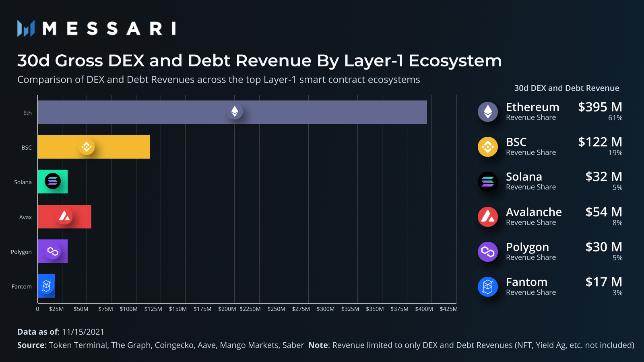Click the '$300M' x-axis tick label
644x362 pixels.
326,309
